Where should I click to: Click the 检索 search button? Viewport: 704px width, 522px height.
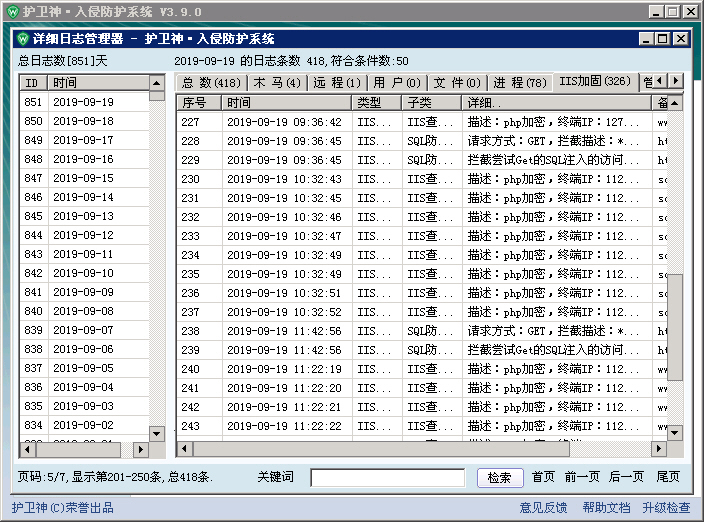pos(500,478)
